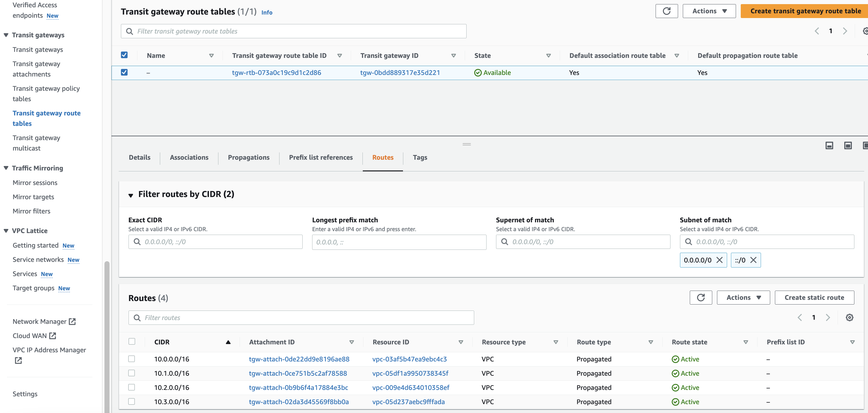
Task: Switch to the Propagations tab
Action: tap(248, 157)
